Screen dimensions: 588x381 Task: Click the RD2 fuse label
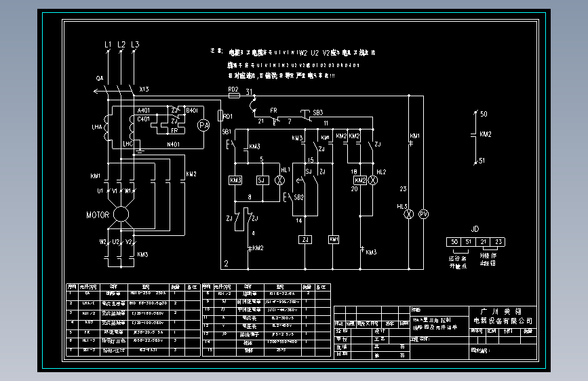click(x=233, y=89)
